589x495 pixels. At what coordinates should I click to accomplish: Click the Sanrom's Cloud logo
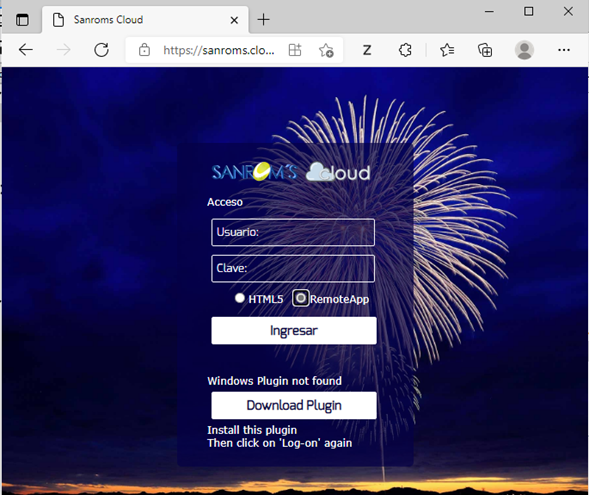pyautogui.click(x=291, y=172)
